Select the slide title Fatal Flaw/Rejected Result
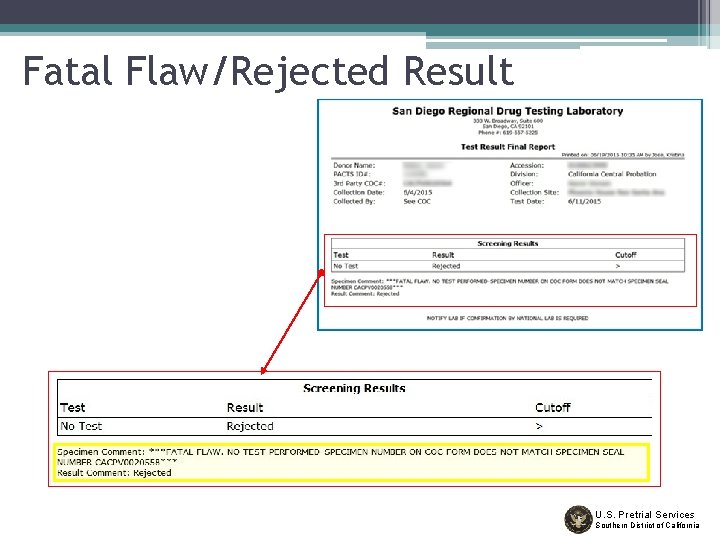Screen dimensions: 720x540 [268, 71]
